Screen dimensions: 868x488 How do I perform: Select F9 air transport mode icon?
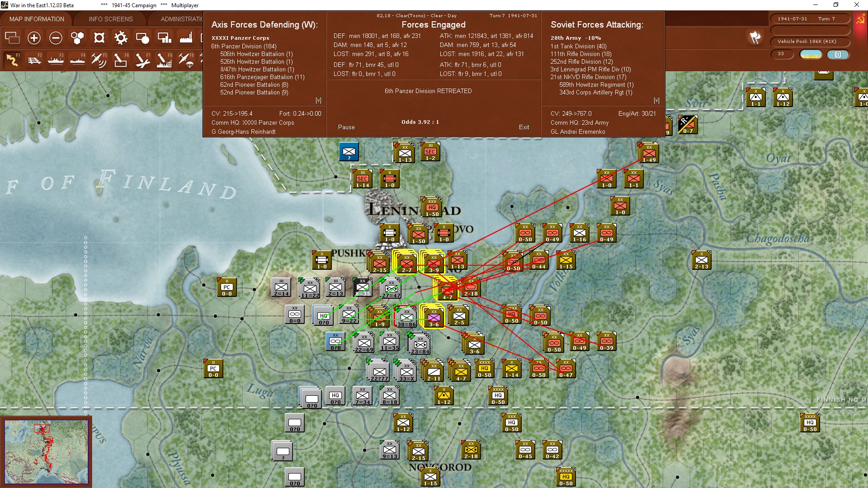[186, 60]
